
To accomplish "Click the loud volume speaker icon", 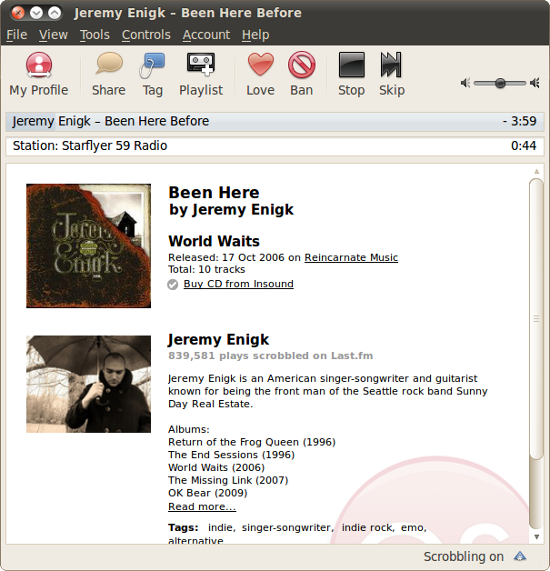I will coord(535,83).
